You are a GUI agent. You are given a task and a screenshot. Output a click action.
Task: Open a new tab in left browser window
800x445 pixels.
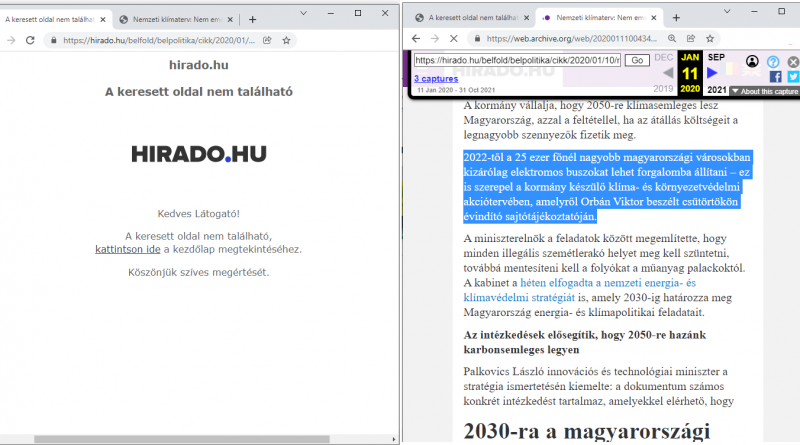coord(252,19)
